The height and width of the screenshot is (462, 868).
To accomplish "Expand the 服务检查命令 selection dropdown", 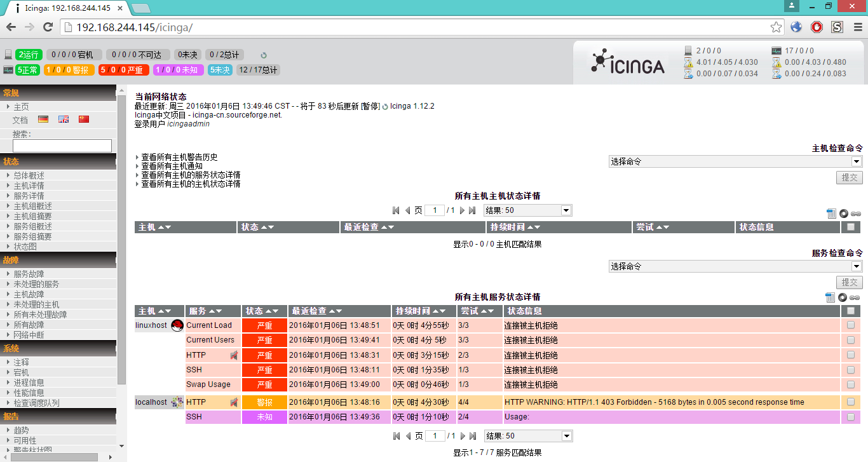I will click(735, 266).
